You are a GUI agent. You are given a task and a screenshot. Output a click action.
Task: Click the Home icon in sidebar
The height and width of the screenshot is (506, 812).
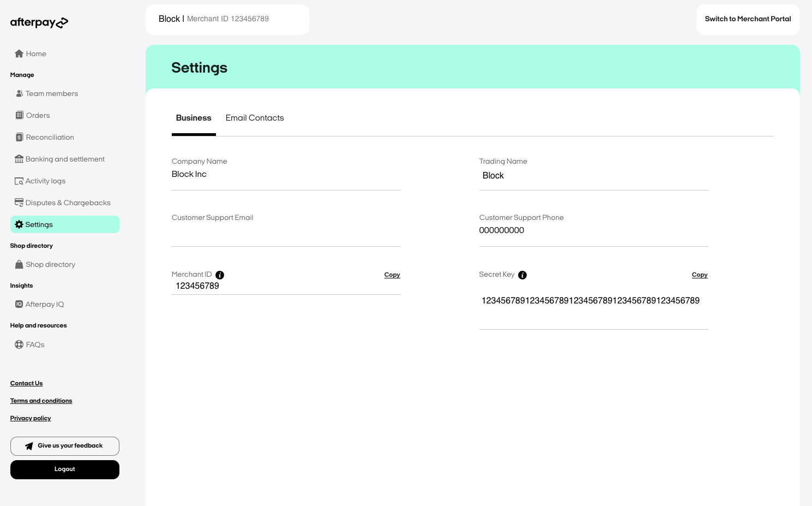coord(19,53)
